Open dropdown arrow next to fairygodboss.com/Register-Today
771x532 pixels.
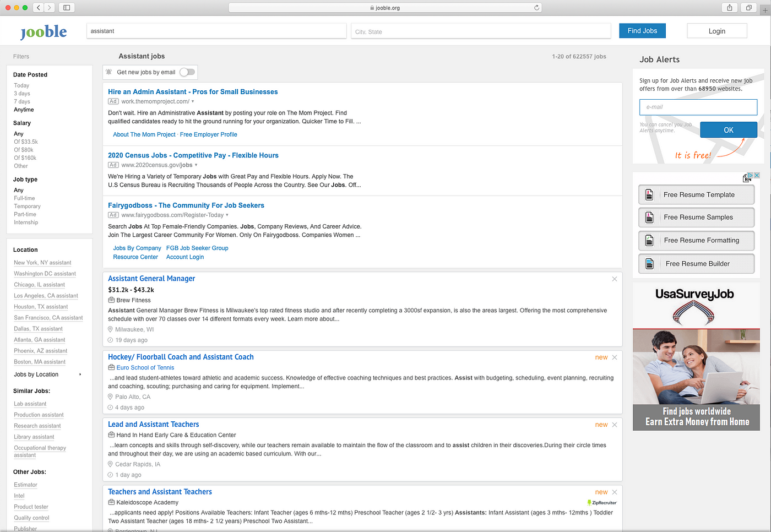(x=227, y=215)
